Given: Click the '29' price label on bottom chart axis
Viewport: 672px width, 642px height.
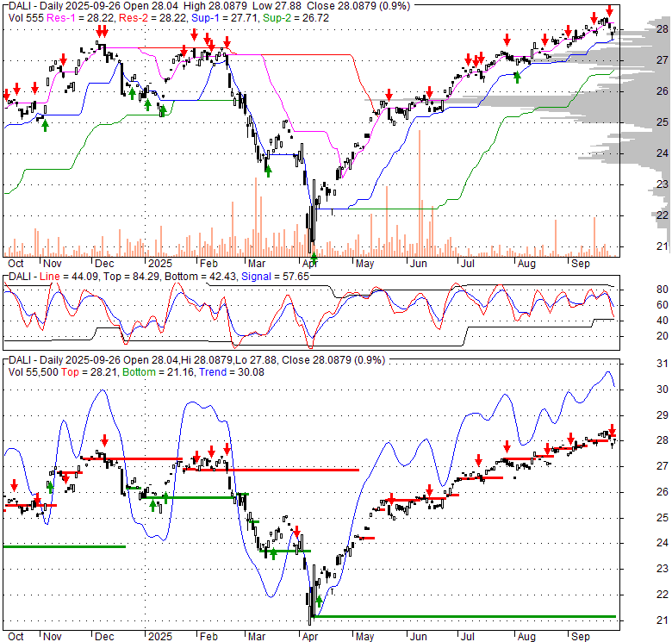Looking at the screenshot, I should pyautogui.click(x=663, y=414).
